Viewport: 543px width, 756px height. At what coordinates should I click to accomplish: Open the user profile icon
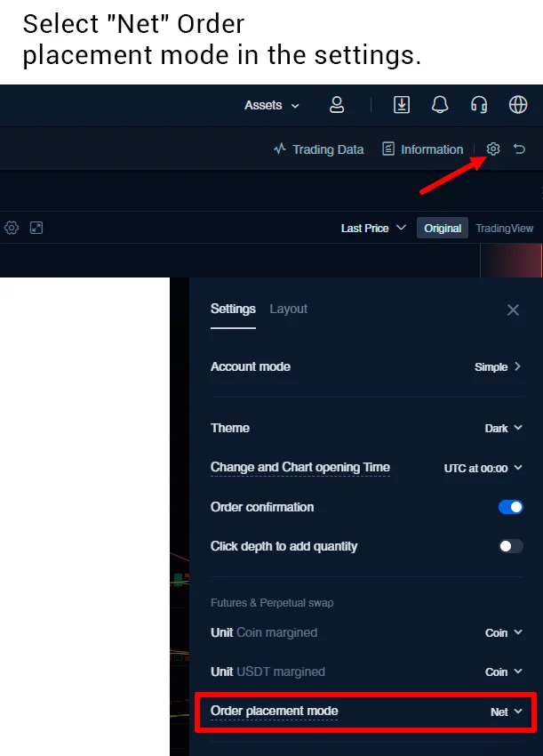(337, 105)
